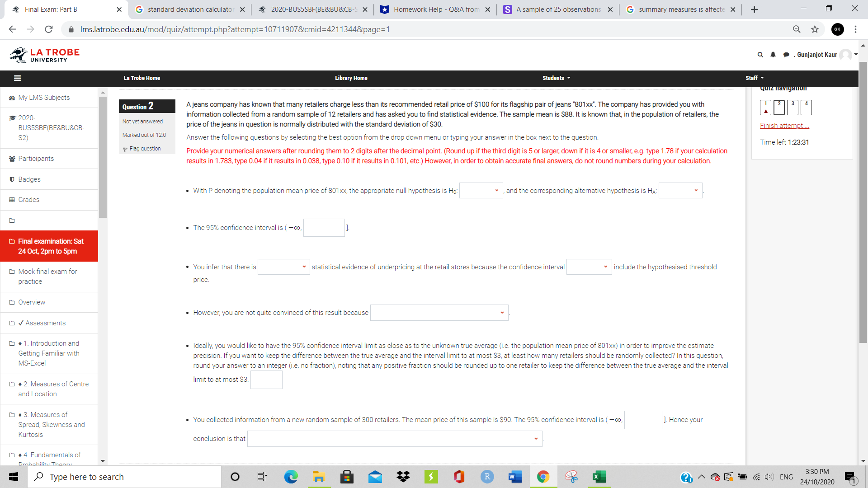
Task: Reload the page in Chrome
Action: coord(49,29)
